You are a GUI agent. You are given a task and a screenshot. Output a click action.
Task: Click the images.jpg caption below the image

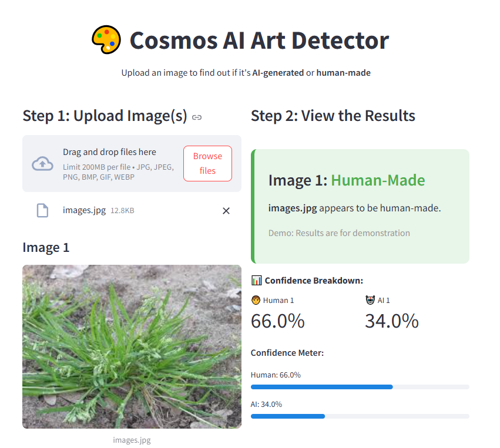pyautogui.click(x=132, y=440)
